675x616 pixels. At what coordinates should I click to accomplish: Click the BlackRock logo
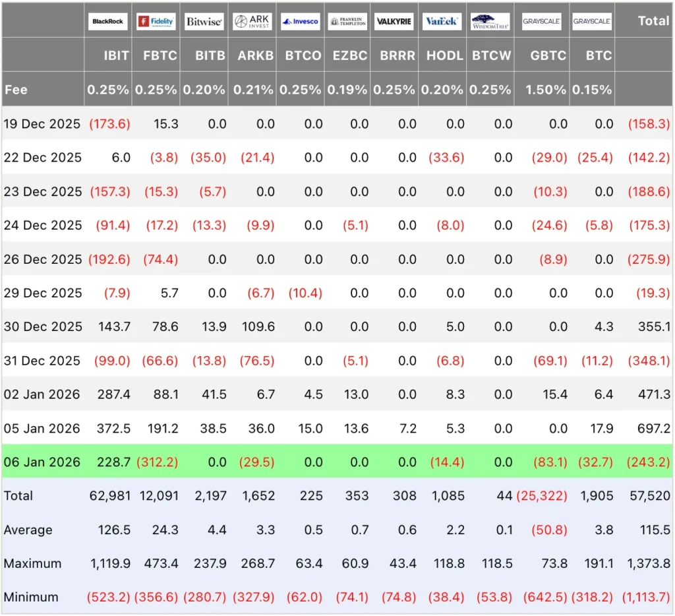(107, 21)
